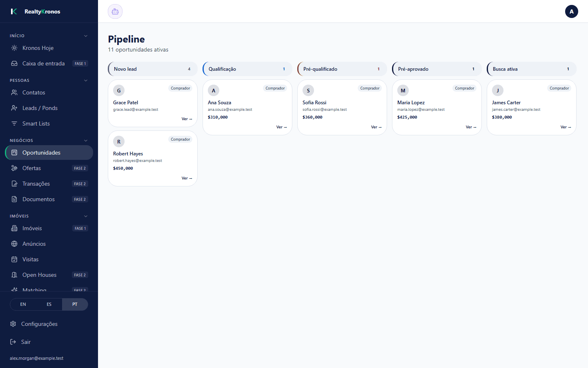Click Comprador tag on Maria Lopez card
Screen dimensions: 588x368
(465, 88)
